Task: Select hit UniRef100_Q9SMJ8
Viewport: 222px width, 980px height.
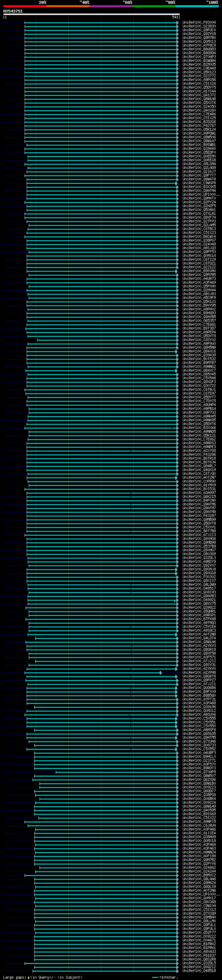Action: [199, 569]
